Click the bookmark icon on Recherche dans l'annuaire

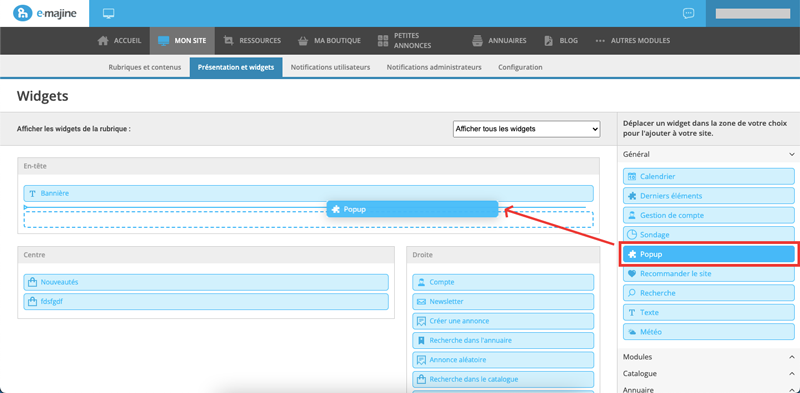(x=421, y=340)
